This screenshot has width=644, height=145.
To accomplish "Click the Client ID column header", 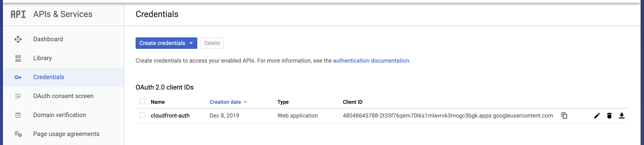I will tap(353, 102).
